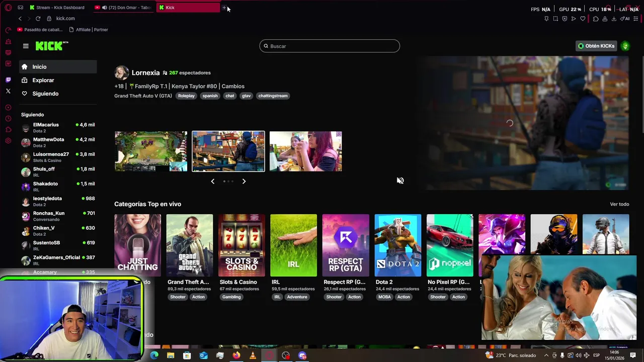The width and height of the screenshot is (644, 362).
Task: View site security lock info
Action: pyautogui.click(x=49, y=19)
